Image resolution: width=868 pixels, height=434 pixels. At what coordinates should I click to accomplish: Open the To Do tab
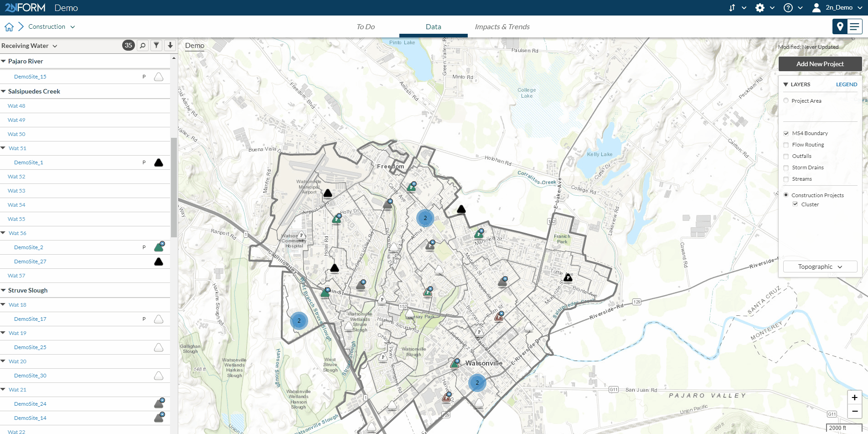click(x=366, y=27)
